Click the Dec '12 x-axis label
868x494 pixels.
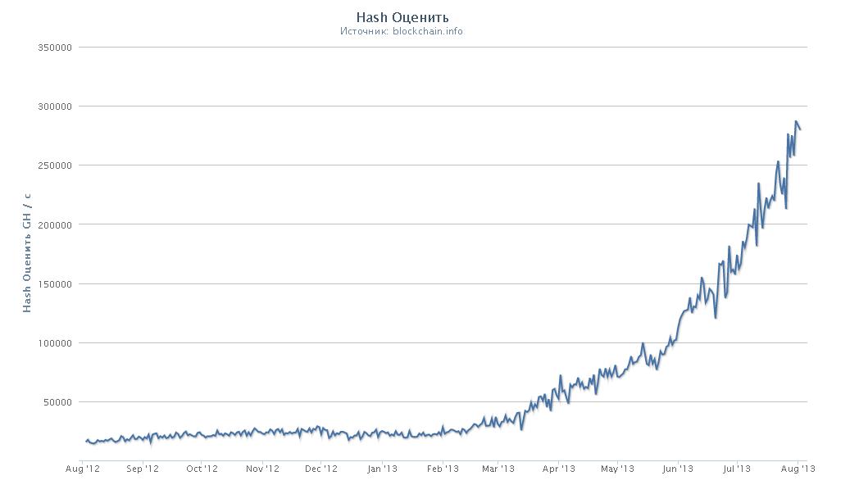pyautogui.click(x=321, y=469)
